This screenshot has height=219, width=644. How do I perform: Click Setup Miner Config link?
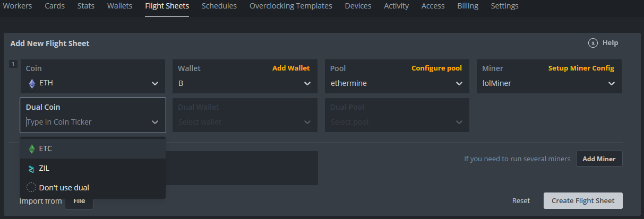pos(581,68)
